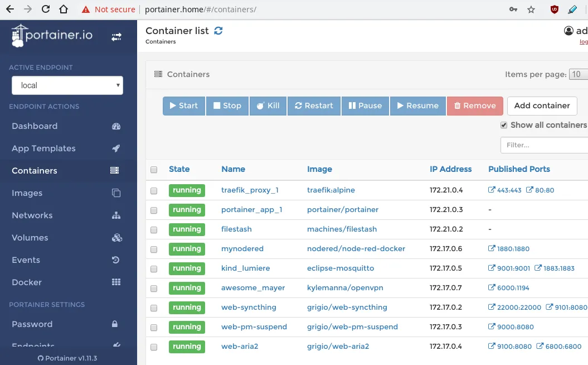Open the Items per page dropdown
The image size is (588, 365).
pos(579,74)
